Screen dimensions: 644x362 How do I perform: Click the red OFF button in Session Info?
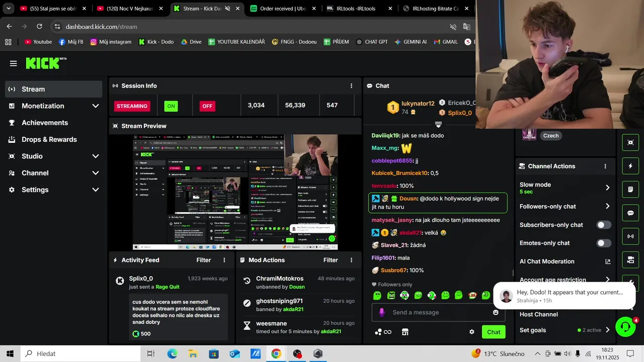[x=207, y=106]
